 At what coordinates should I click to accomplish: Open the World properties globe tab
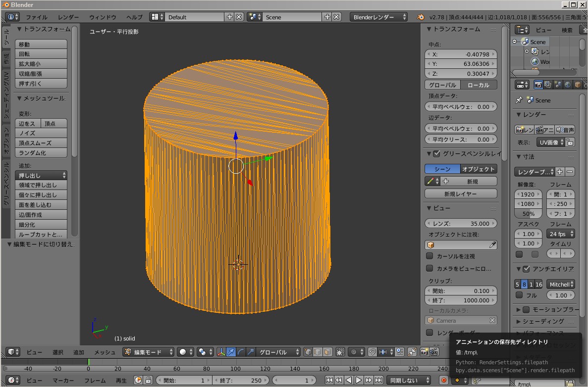[567, 85]
